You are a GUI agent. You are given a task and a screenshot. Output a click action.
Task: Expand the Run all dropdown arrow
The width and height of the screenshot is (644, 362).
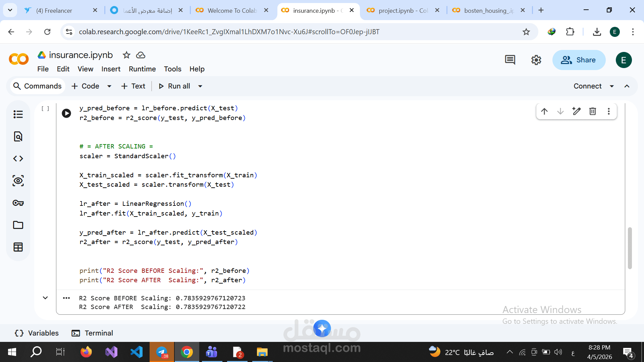tap(200, 86)
